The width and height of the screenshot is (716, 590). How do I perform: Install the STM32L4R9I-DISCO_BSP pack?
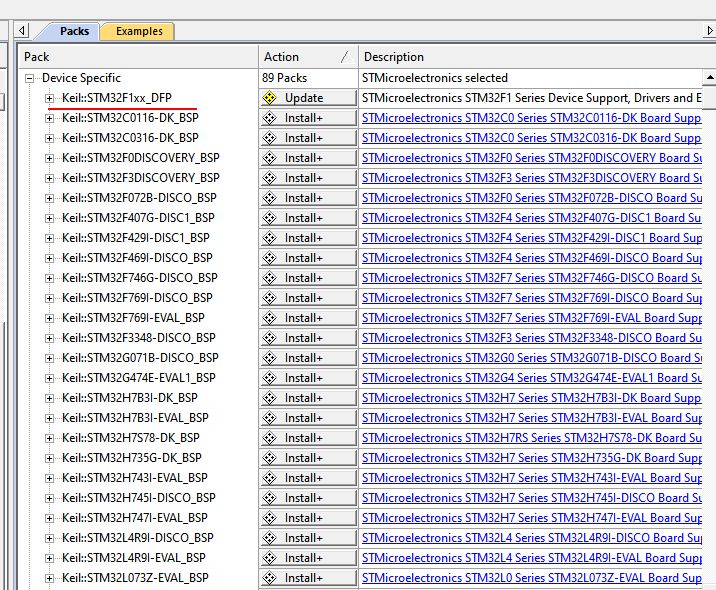click(x=309, y=538)
